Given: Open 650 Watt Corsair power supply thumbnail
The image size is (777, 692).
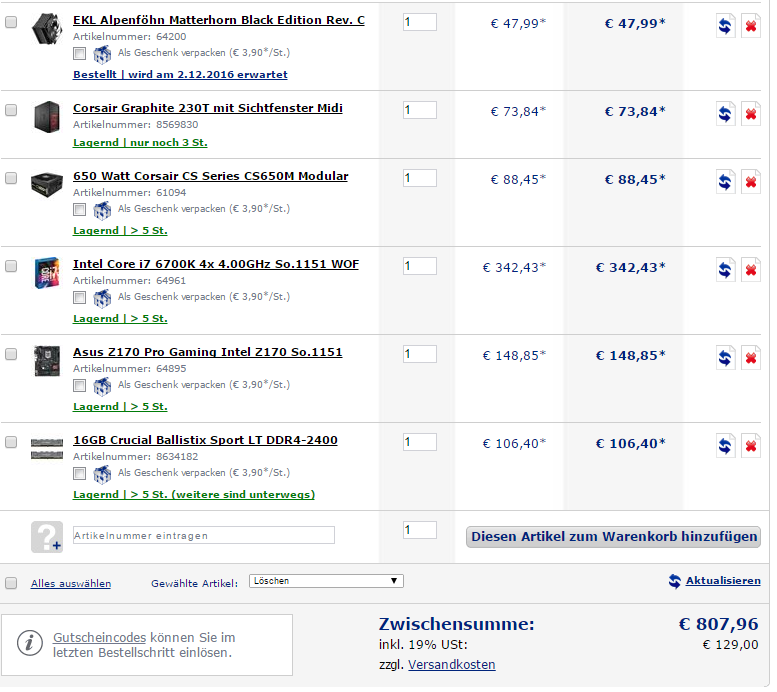Looking at the screenshot, I should click(47, 185).
